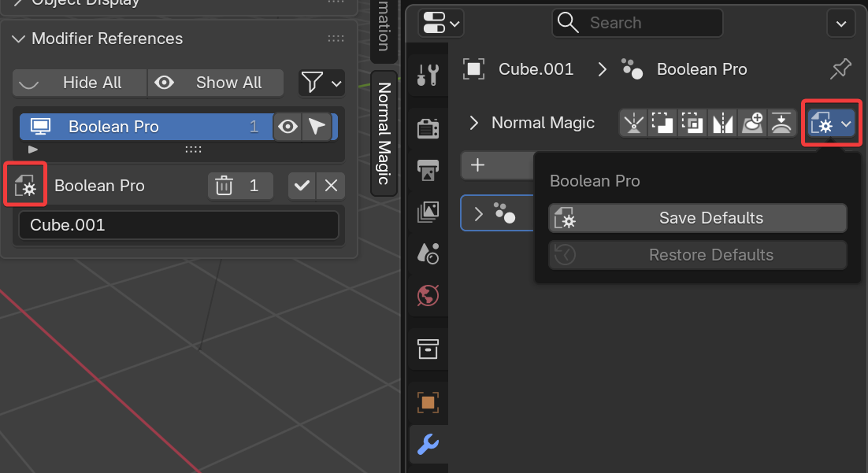Expand the Normal Magic panel
The height and width of the screenshot is (473, 868).
[474, 123]
